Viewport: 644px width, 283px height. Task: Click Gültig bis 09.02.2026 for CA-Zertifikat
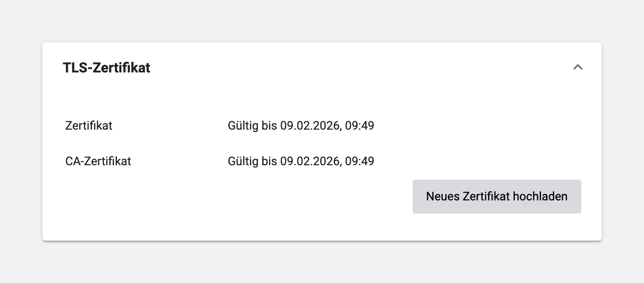[301, 161]
